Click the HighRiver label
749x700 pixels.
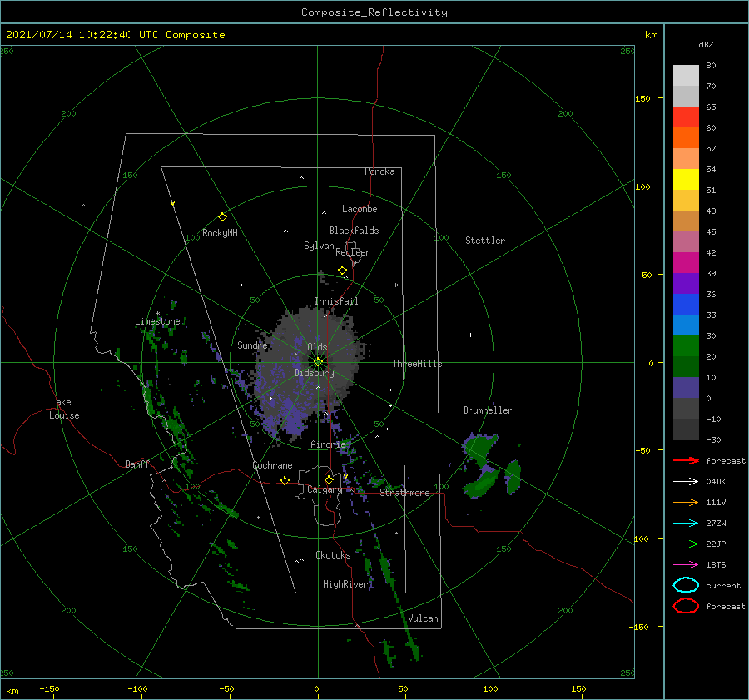[x=345, y=584]
